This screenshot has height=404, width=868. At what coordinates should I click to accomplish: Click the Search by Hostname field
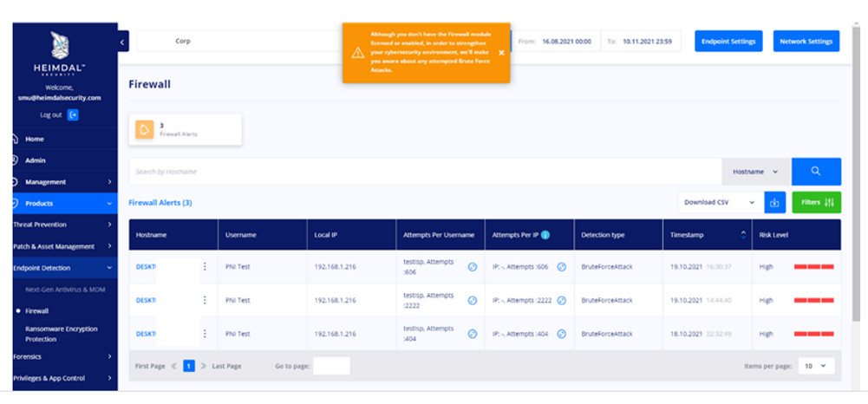pyautogui.click(x=425, y=172)
